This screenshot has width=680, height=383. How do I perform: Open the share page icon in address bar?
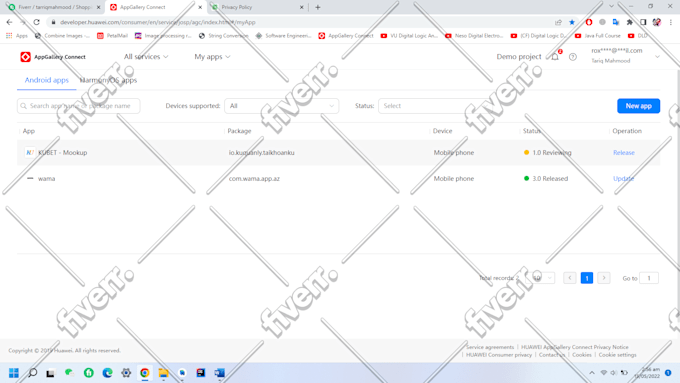point(558,22)
